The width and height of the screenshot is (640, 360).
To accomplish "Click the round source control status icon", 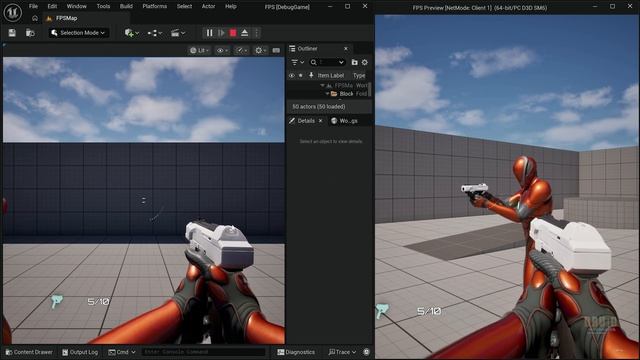I will pos(367,352).
